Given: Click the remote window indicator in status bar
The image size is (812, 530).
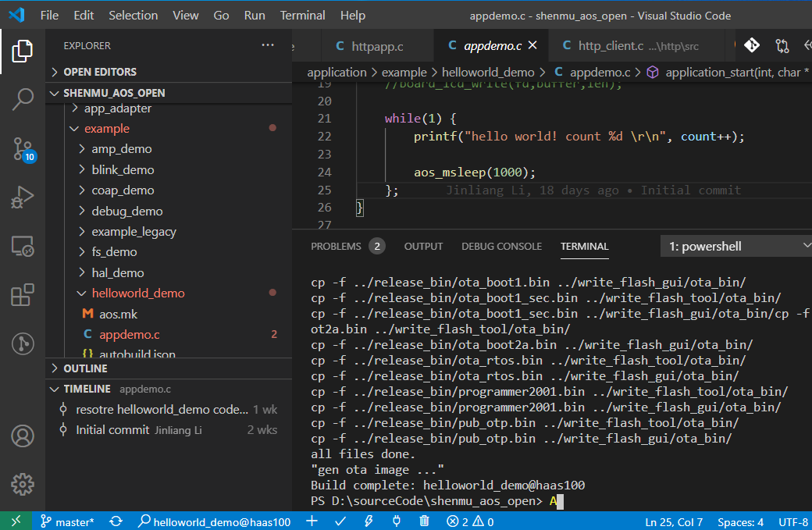Looking at the screenshot, I should click(16, 521).
